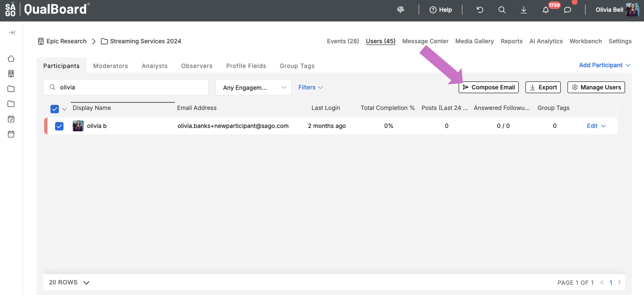Open the Profile Fields tab
The width and height of the screenshot is (644, 295).
click(246, 66)
